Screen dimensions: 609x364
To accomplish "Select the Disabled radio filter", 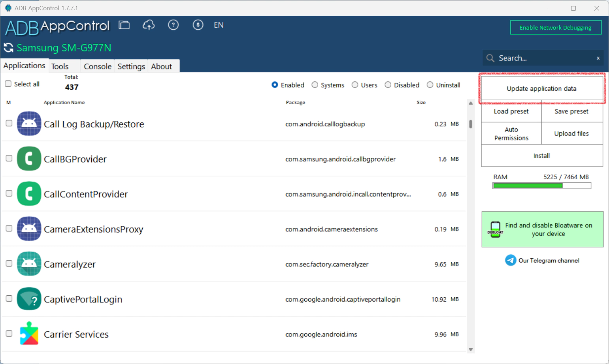I will pyautogui.click(x=388, y=85).
